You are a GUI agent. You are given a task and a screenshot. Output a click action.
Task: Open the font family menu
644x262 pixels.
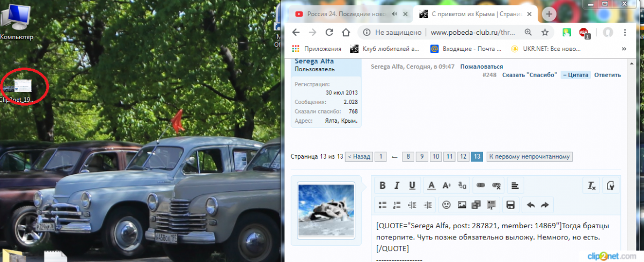pyautogui.click(x=462, y=185)
